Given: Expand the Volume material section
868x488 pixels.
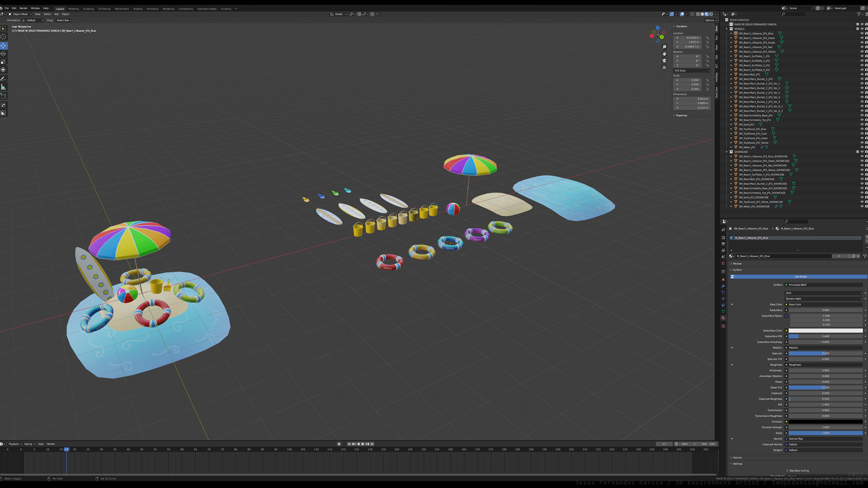Looking at the screenshot, I should point(737,458).
